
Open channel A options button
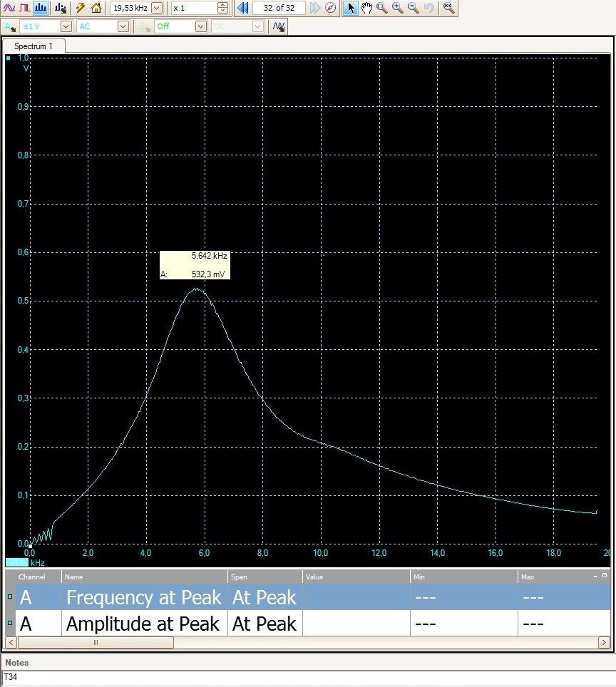[10, 27]
